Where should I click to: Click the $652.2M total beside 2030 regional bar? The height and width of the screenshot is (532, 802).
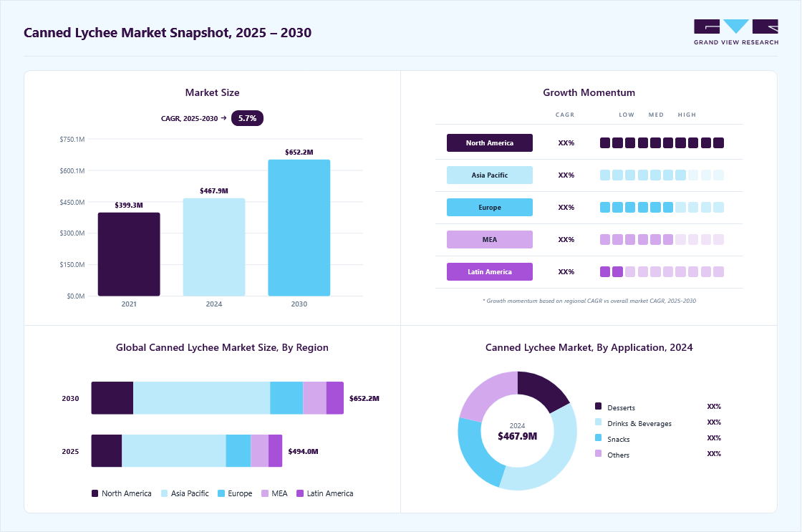pyautogui.click(x=364, y=399)
